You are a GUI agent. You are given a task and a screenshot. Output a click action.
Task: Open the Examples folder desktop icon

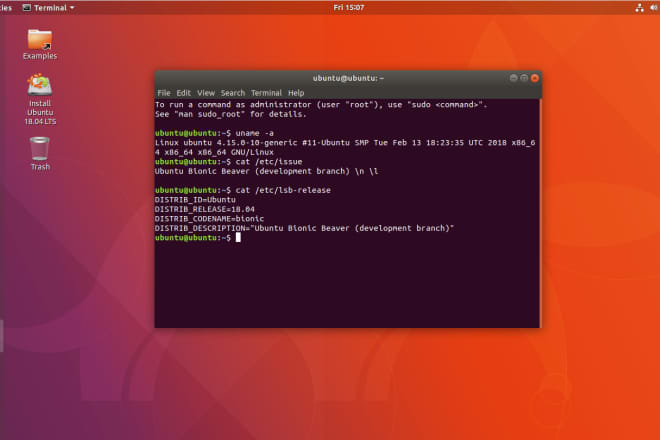[40, 44]
